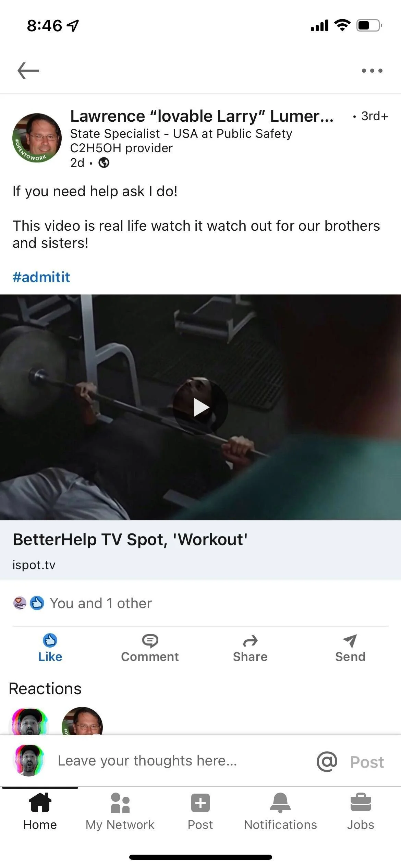Screen dimensions: 401x868
Task: Open the Notifications bell tab
Action: [x=280, y=811]
